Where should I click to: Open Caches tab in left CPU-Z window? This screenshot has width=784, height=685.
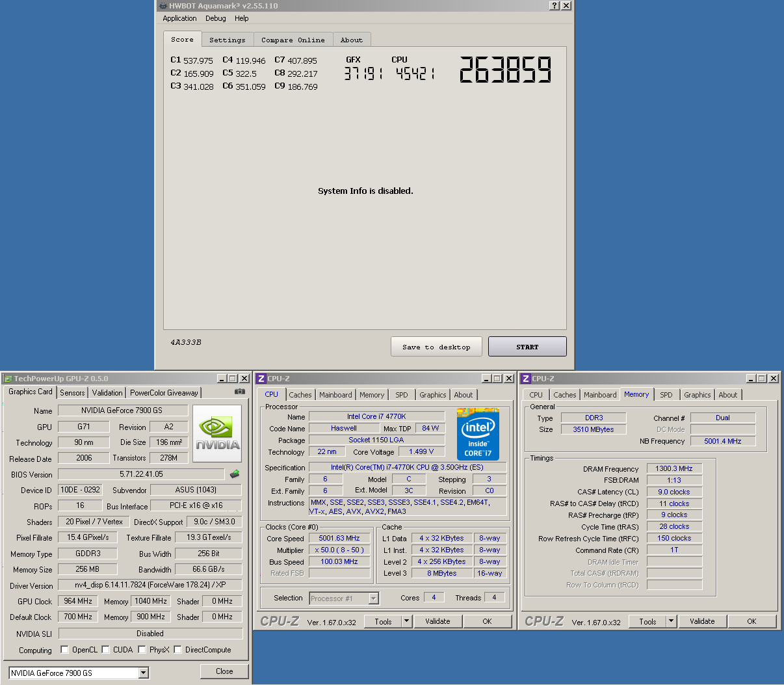[300, 395]
